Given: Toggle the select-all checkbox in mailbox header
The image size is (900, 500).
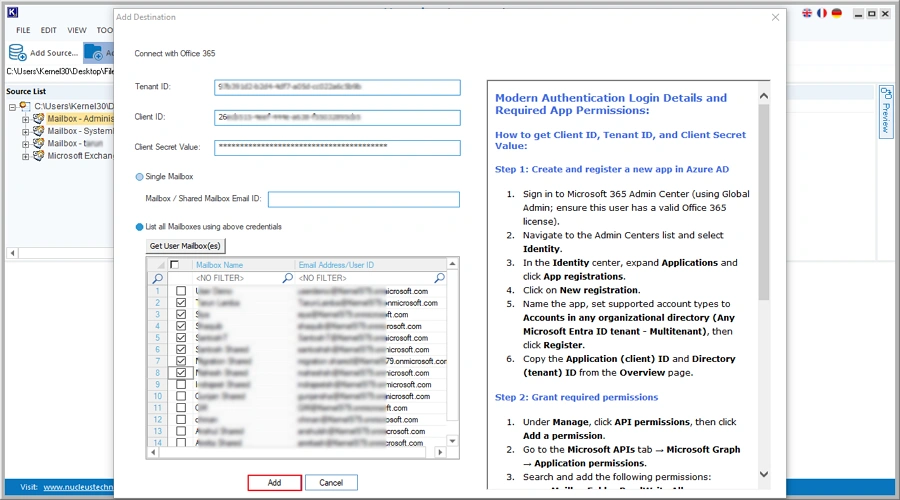Looking at the screenshot, I should [x=174, y=265].
